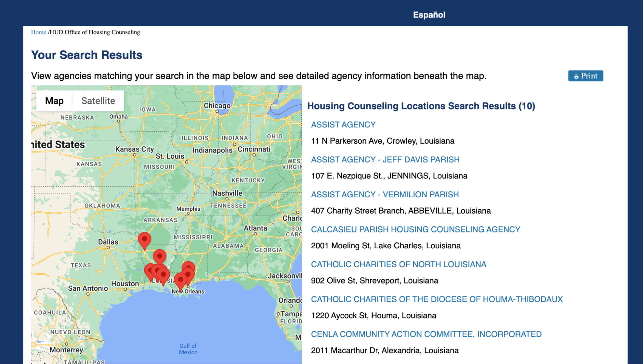
Task: Click the leftmost pin in the southwest Louisiana cluster
Action: pyautogui.click(x=149, y=271)
